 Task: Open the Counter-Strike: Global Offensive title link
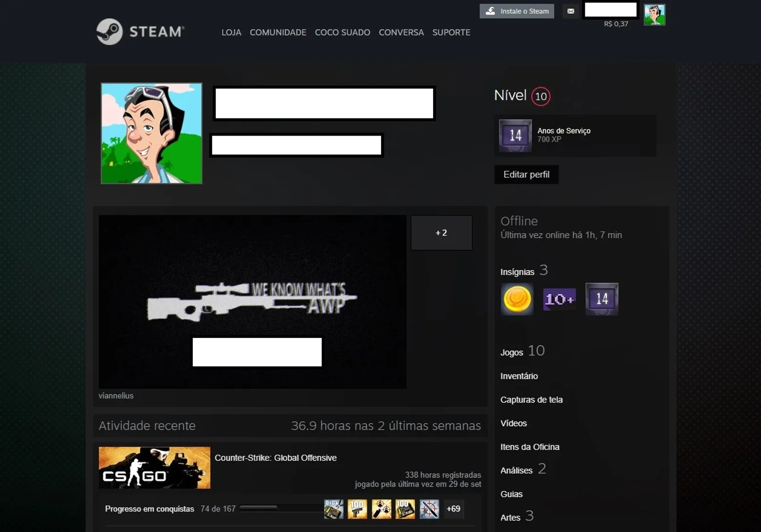(276, 458)
